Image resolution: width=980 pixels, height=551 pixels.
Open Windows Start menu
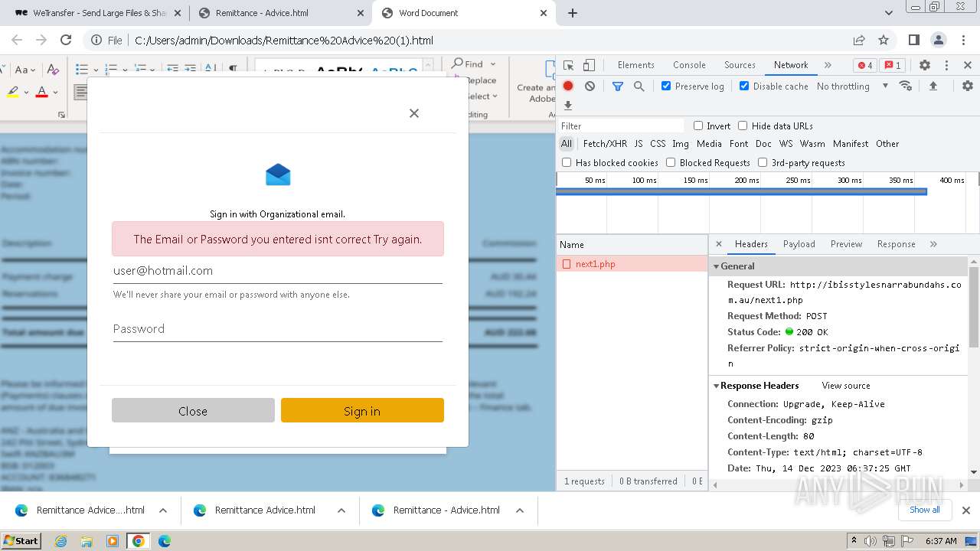(x=21, y=541)
